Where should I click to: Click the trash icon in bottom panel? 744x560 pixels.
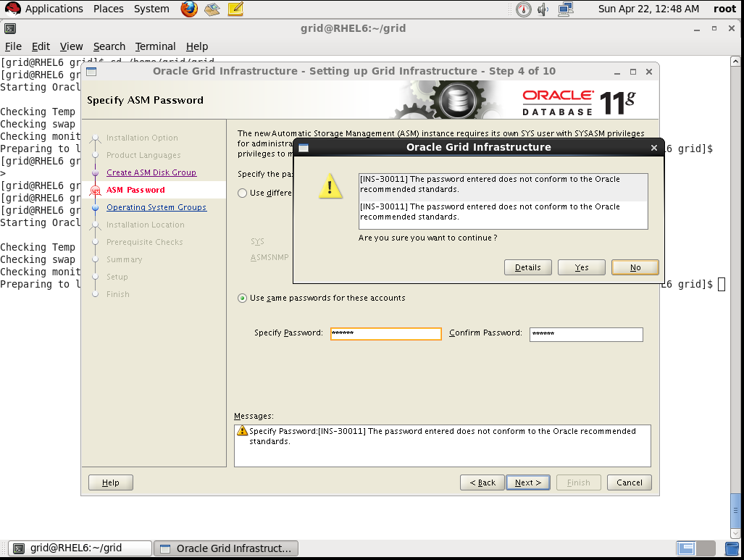click(732, 548)
